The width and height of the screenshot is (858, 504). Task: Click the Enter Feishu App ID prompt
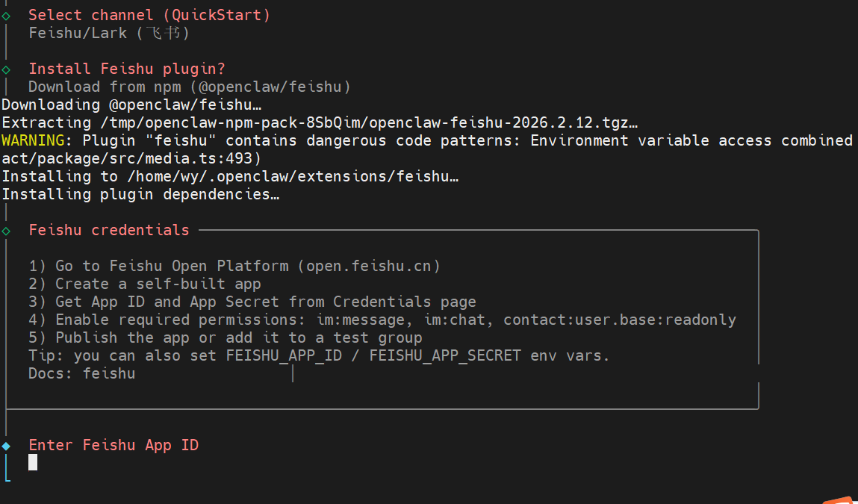pyautogui.click(x=114, y=445)
